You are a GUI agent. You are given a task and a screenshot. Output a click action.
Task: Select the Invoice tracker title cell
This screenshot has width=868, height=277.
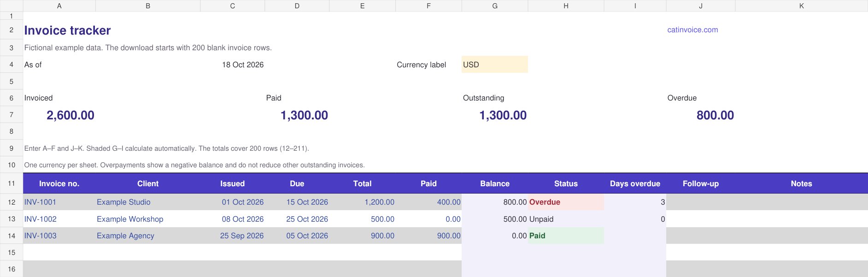67,30
